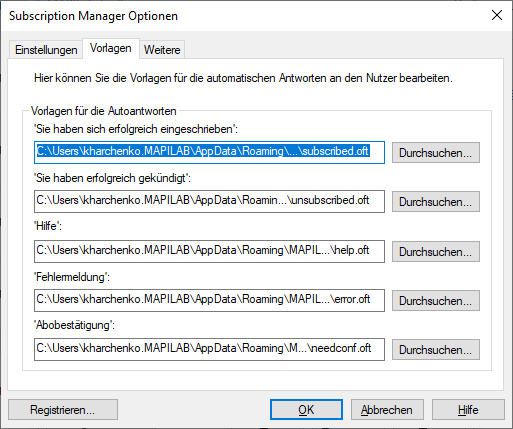Click the Hilfe button at the bottom
513x429 pixels.
468,410
